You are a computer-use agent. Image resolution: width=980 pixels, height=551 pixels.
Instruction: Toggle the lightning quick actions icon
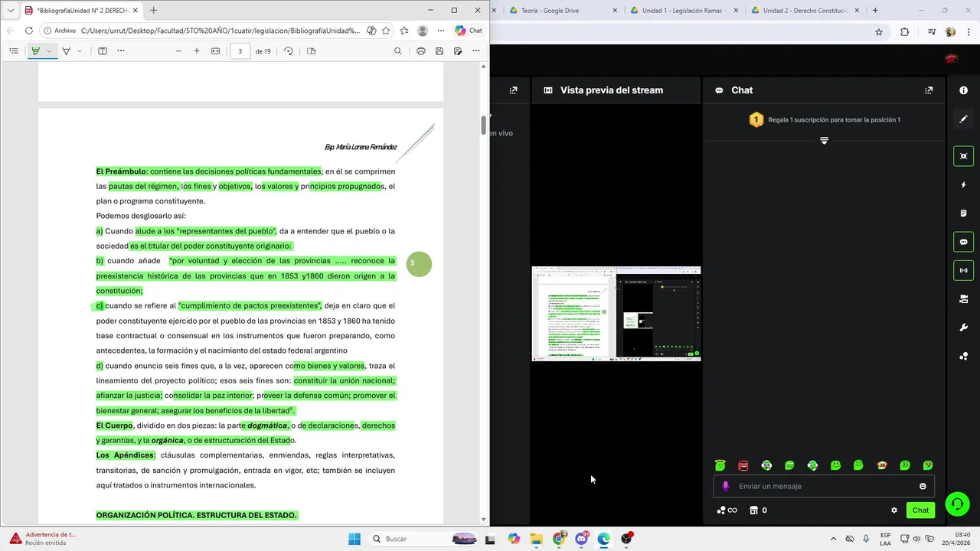pos(963,185)
